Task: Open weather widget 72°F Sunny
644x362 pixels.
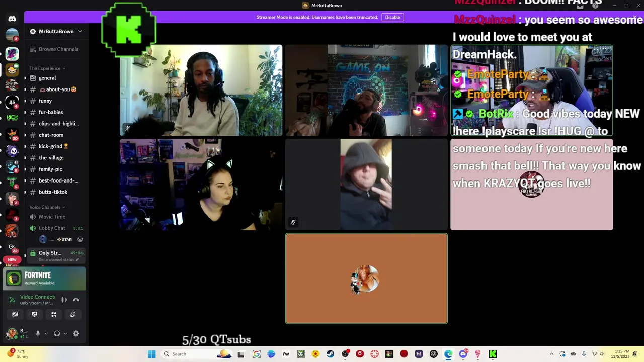Action: (16, 354)
